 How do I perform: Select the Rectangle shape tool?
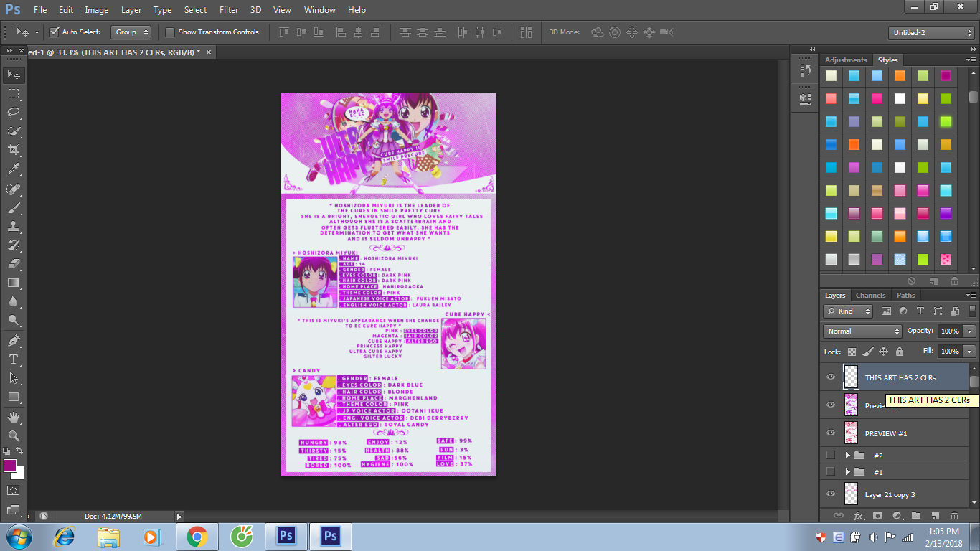pos(14,397)
